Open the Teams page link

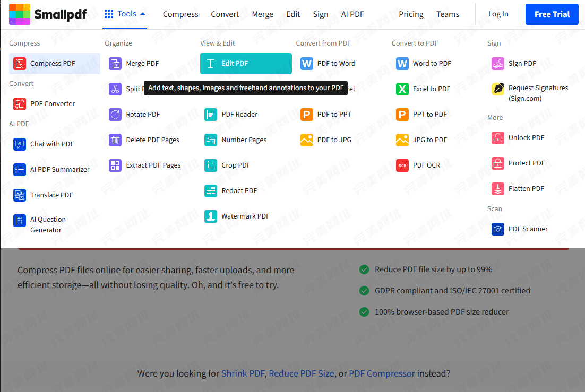(448, 14)
